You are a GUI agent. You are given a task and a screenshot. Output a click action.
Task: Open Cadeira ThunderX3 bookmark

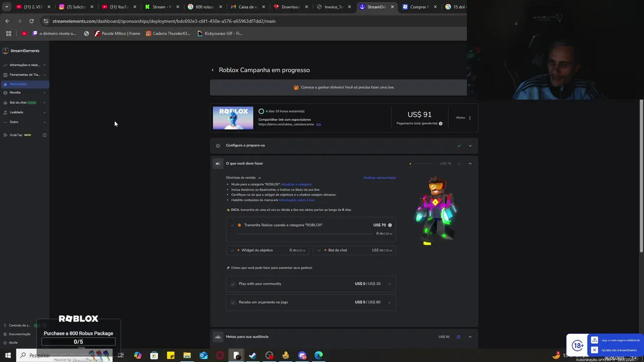click(x=168, y=34)
